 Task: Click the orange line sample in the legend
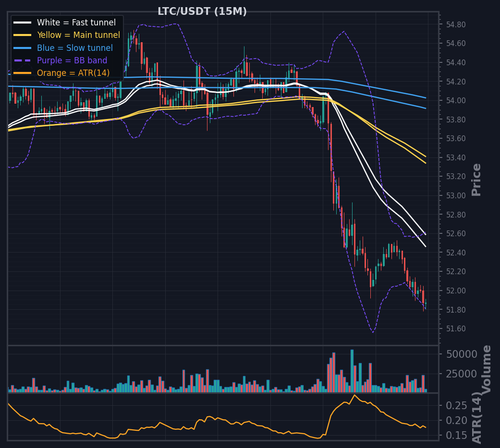22,73
